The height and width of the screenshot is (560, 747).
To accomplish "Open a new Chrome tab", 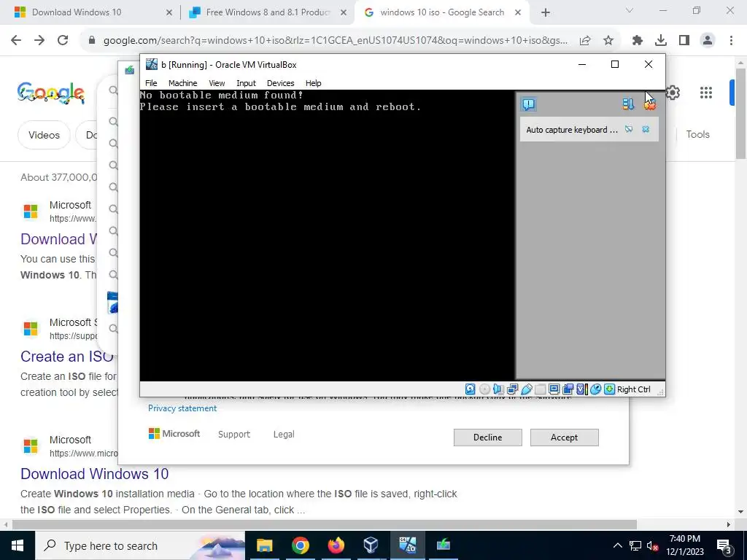I will (x=546, y=12).
